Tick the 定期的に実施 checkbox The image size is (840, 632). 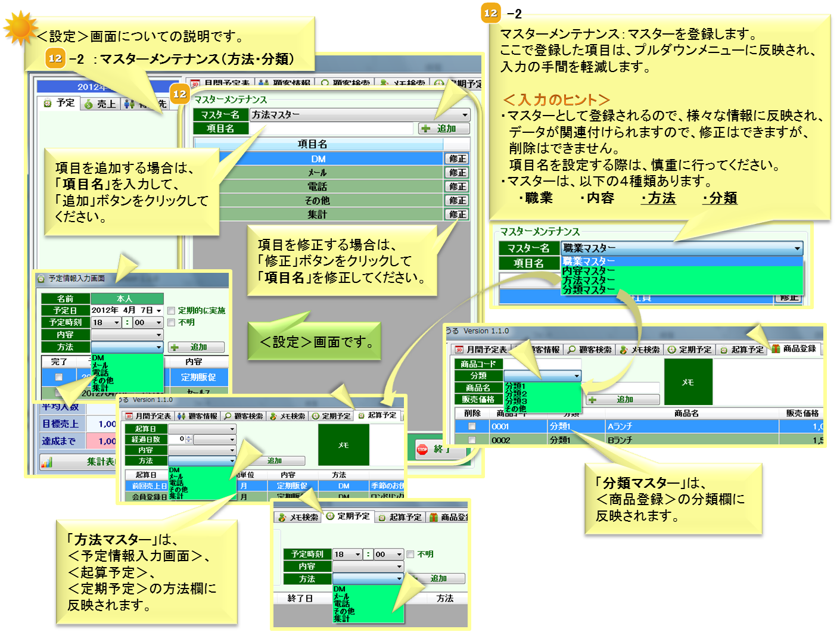171,311
